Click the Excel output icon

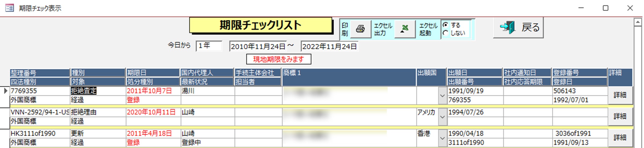[x=405, y=29]
